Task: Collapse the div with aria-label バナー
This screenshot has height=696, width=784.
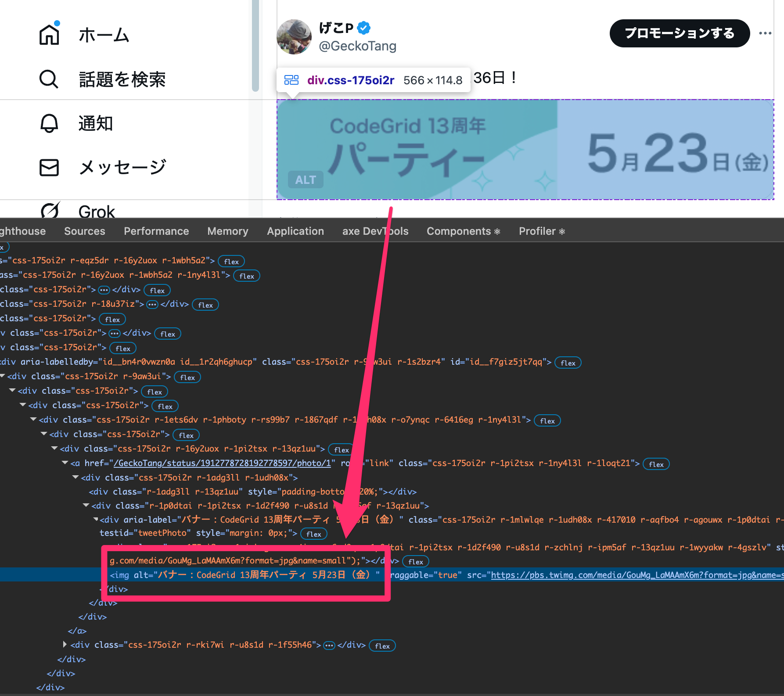Action: tap(96, 520)
